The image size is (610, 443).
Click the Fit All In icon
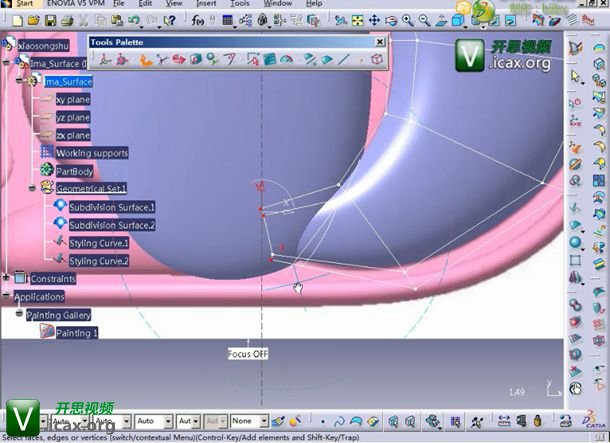point(358,20)
